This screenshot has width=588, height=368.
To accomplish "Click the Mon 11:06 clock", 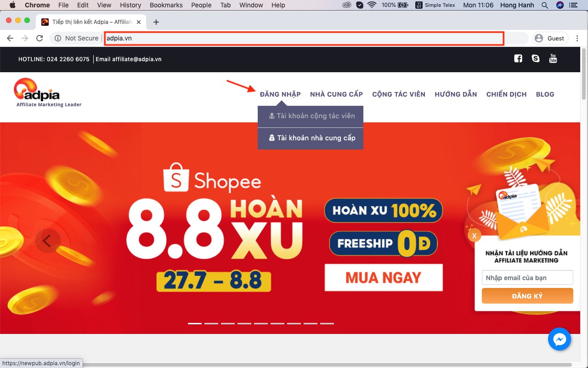I will pyautogui.click(x=478, y=5).
